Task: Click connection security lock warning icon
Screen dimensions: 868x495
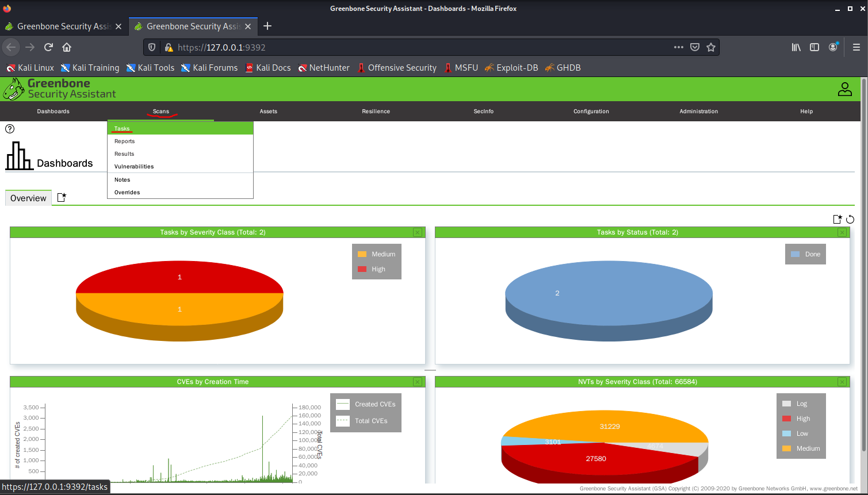Action: tap(169, 47)
